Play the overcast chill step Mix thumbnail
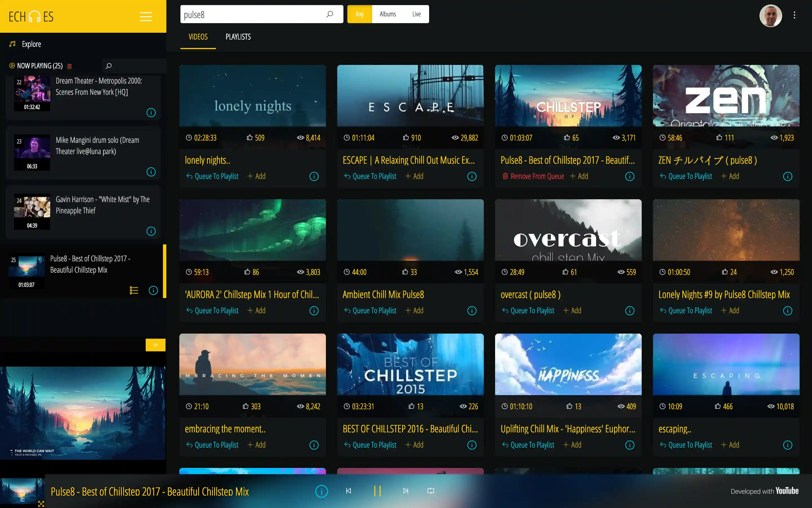The width and height of the screenshot is (812, 508). [568, 230]
